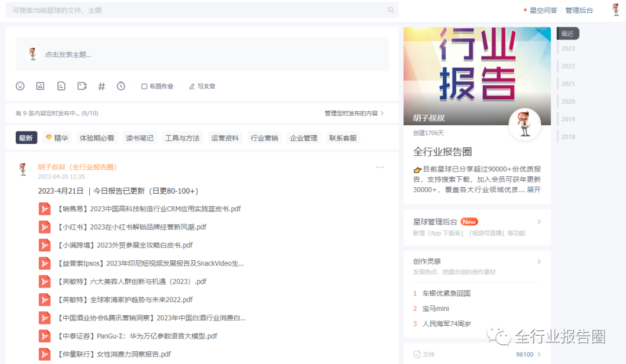Click PDF icon for 中泰证券 PanGu report
626x364 pixels.
pyautogui.click(x=45, y=336)
